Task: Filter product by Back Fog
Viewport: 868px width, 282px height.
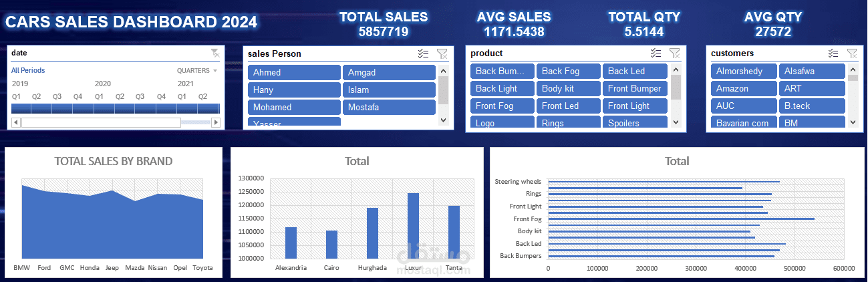Action: pyautogui.click(x=569, y=71)
